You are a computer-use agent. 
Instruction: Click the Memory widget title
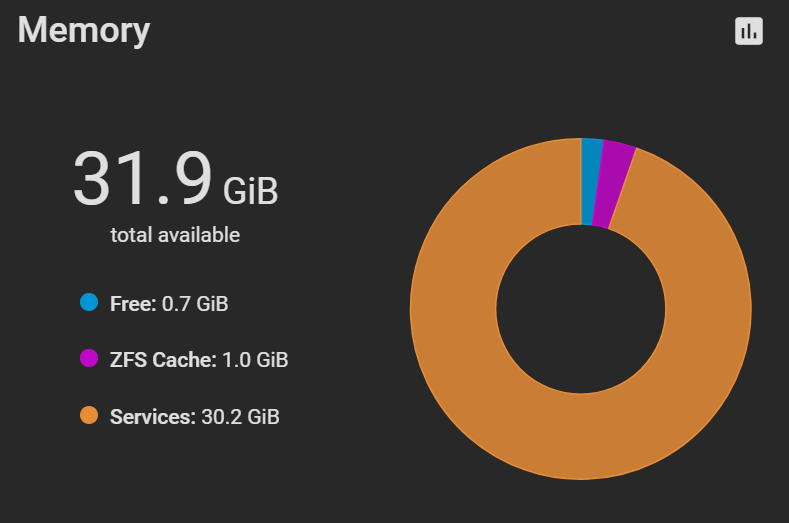(84, 30)
